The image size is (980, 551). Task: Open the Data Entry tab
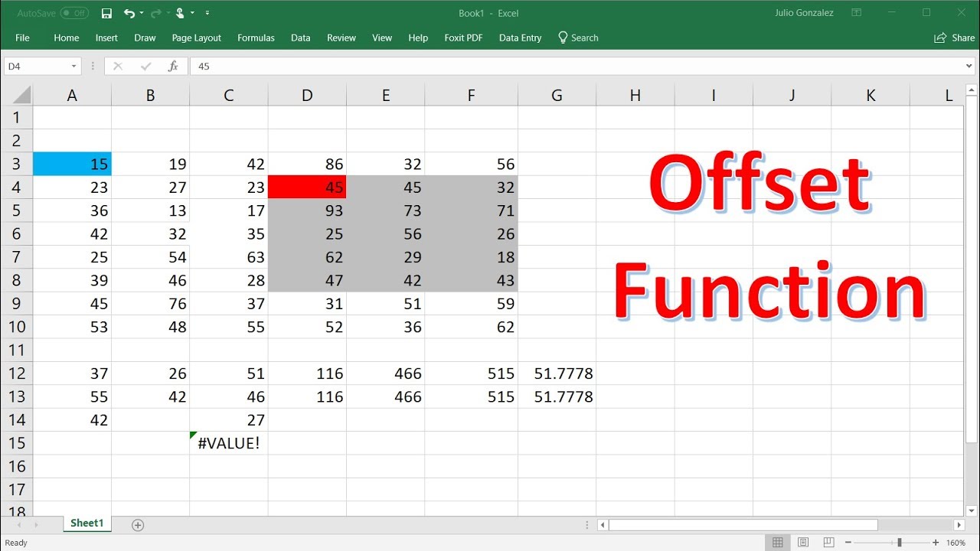[520, 37]
